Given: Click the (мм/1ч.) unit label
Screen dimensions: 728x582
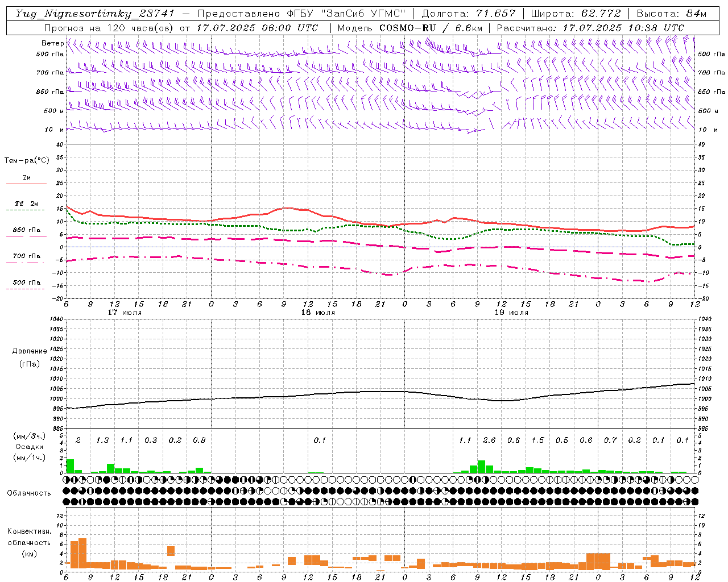Looking at the screenshot, I should coord(29,458).
